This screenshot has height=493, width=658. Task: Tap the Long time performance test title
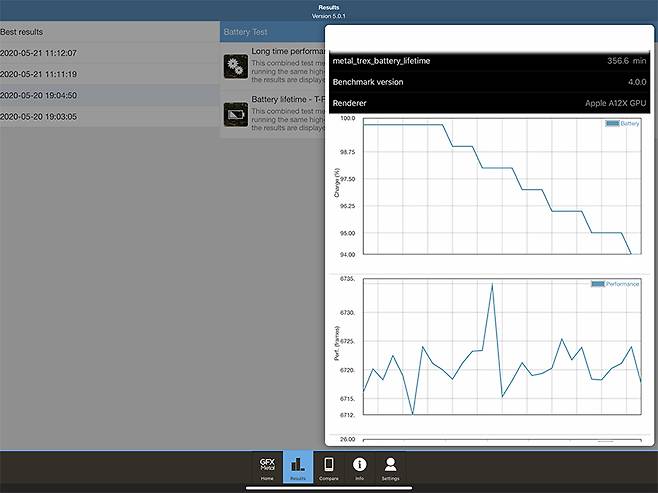pyautogui.click(x=288, y=50)
